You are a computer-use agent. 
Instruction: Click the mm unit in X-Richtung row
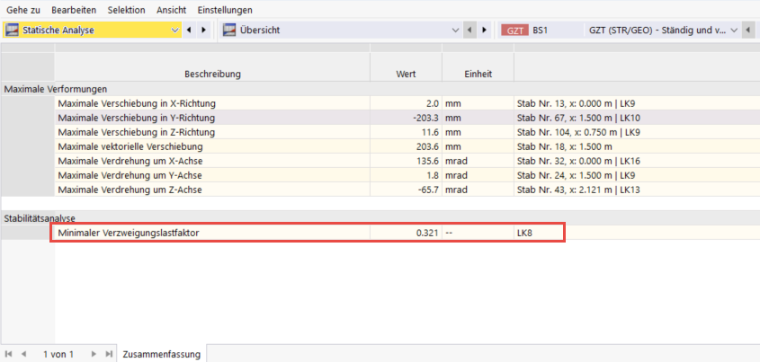(x=478, y=103)
